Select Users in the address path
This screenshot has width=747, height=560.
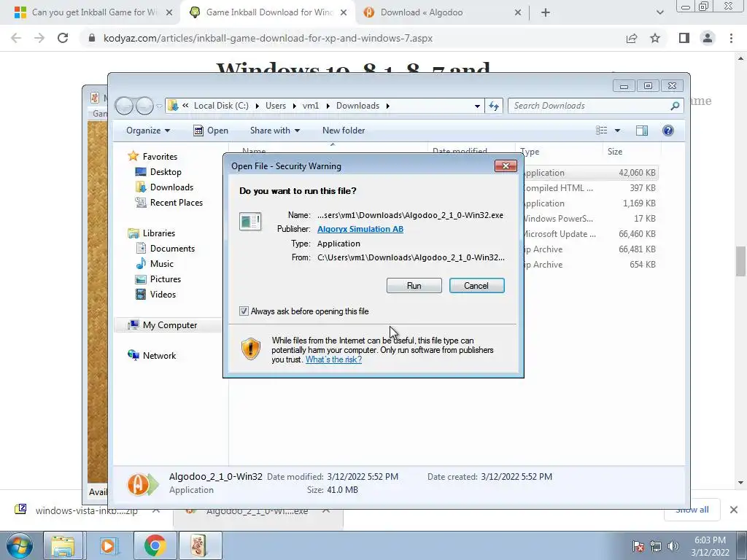pyautogui.click(x=276, y=106)
